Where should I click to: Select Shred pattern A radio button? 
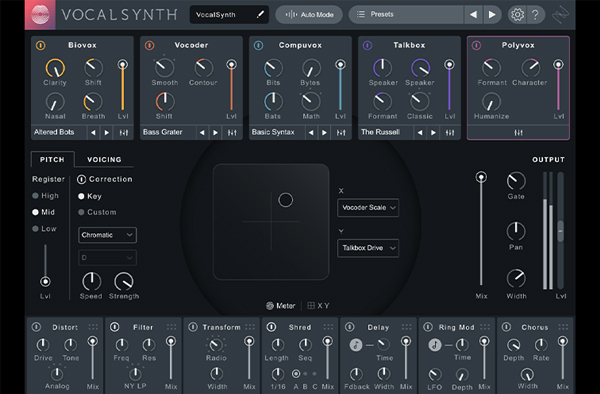296,374
